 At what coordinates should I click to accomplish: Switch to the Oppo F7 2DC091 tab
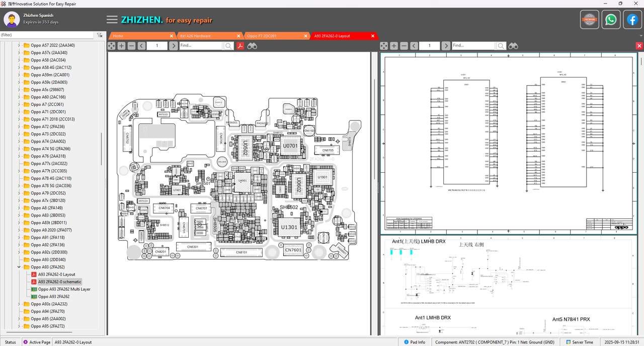(262, 36)
